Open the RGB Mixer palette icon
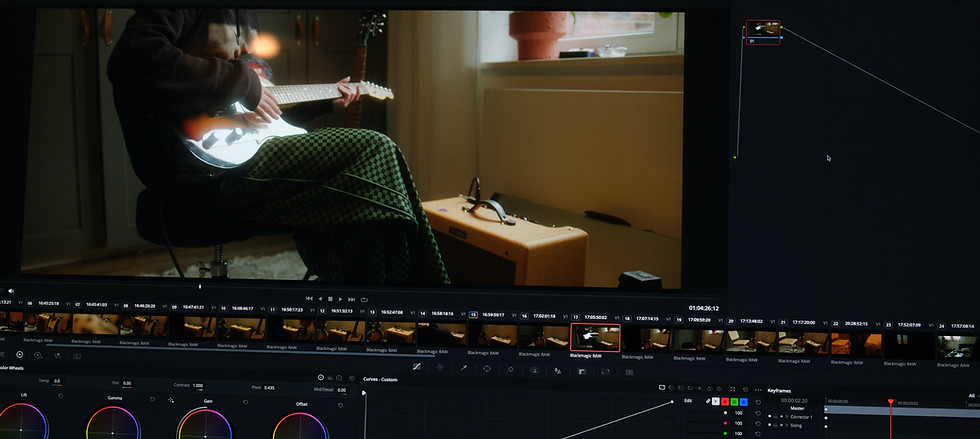Screen dimensions: 980x439 coord(57,355)
